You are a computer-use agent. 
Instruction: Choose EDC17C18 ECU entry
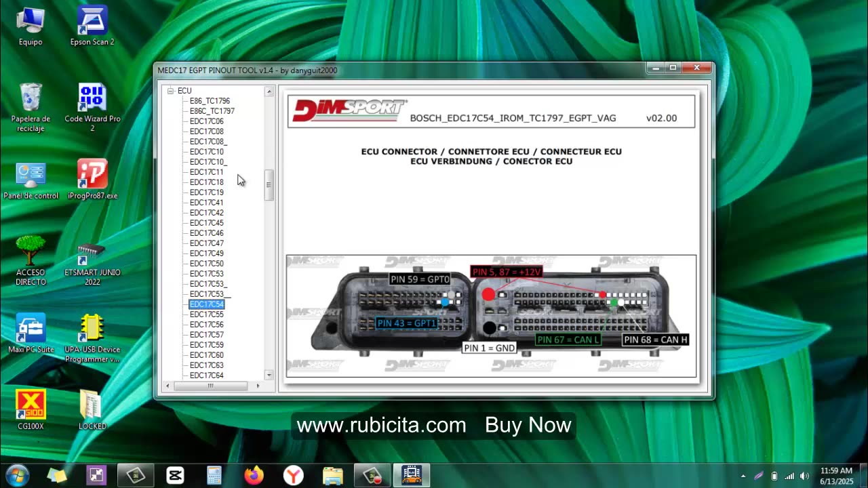[206, 182]
